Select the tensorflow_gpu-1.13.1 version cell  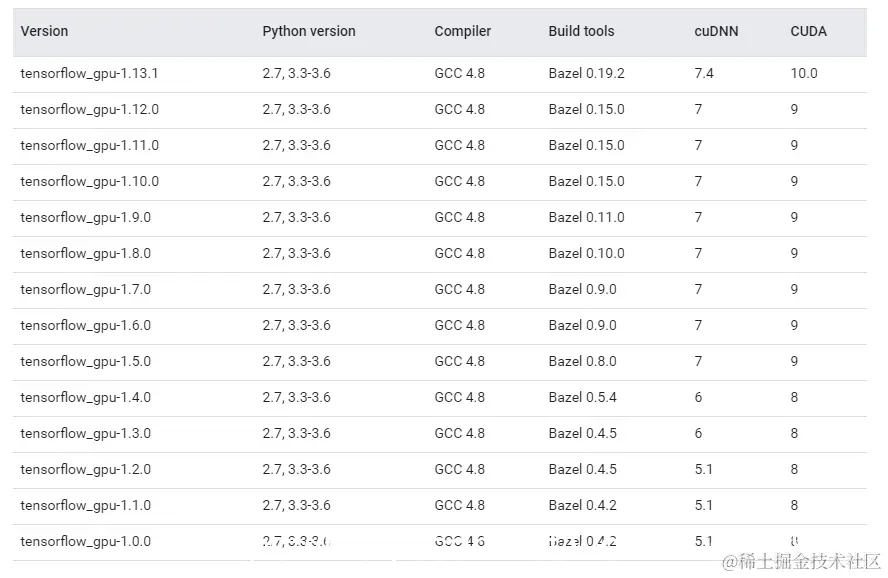(89, 73)
